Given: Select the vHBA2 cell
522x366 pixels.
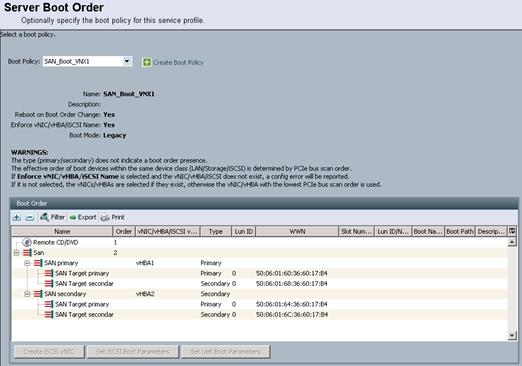Looking at the screenshot, I should point(145,294).
